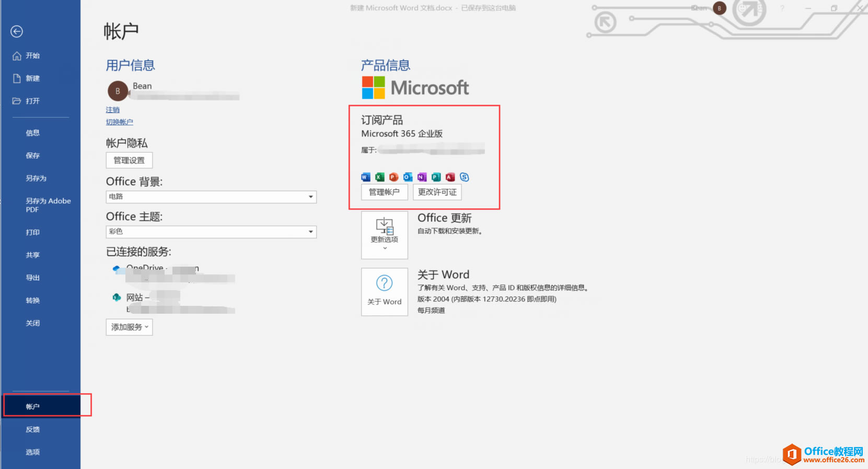Screen dimensions: 868x469
Task: Click the title bar account avatar
Action: (720, 8)
